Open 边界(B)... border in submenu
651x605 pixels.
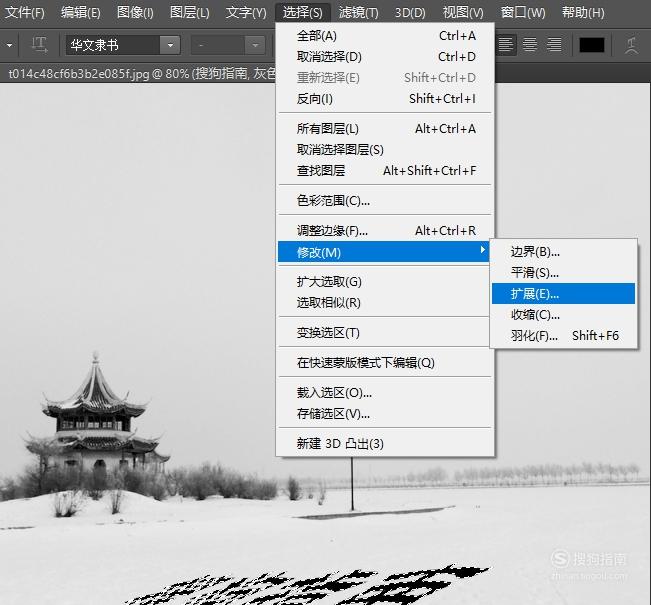coord(563,252)
